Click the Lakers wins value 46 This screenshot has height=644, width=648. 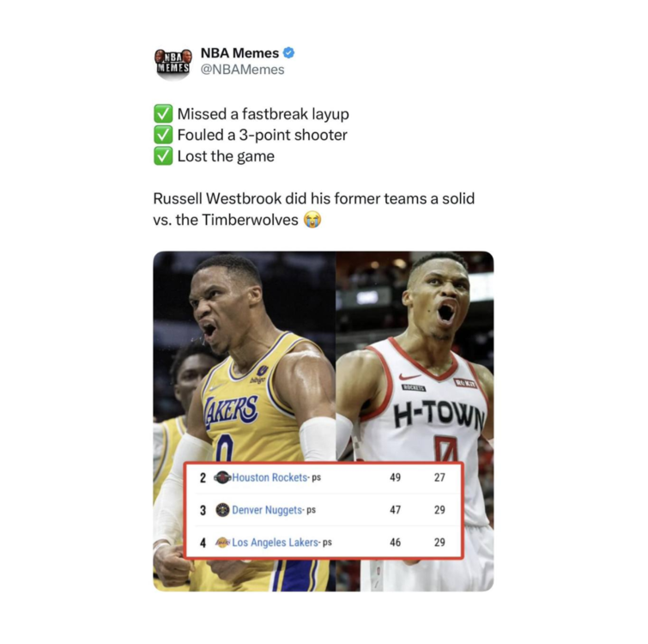coord(395,542)
